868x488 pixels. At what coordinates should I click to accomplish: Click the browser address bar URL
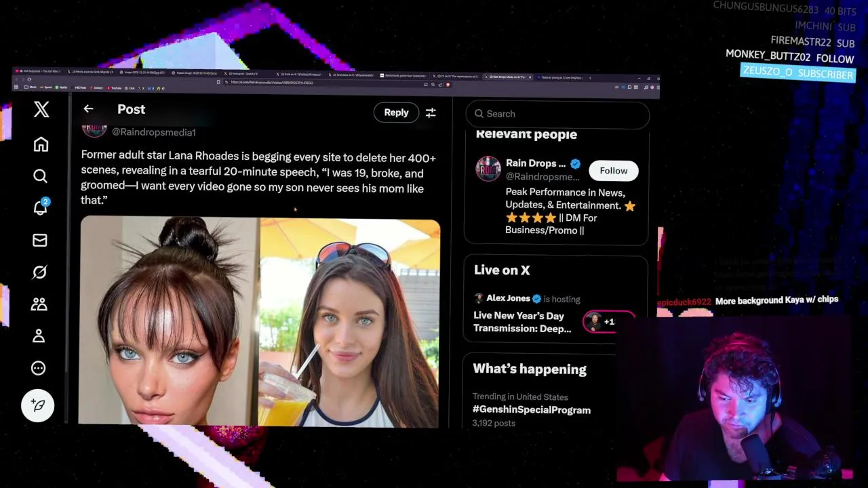(x=272, y=82)
